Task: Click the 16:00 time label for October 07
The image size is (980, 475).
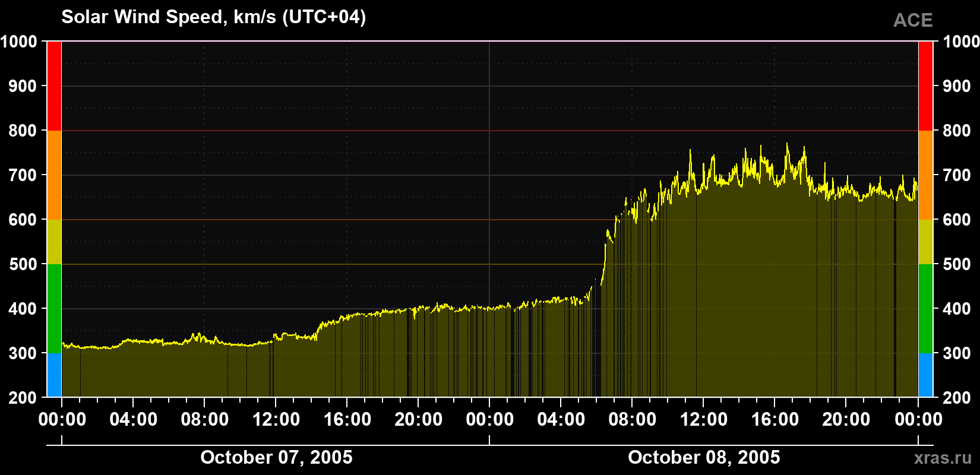Action: tap(347, 419)
